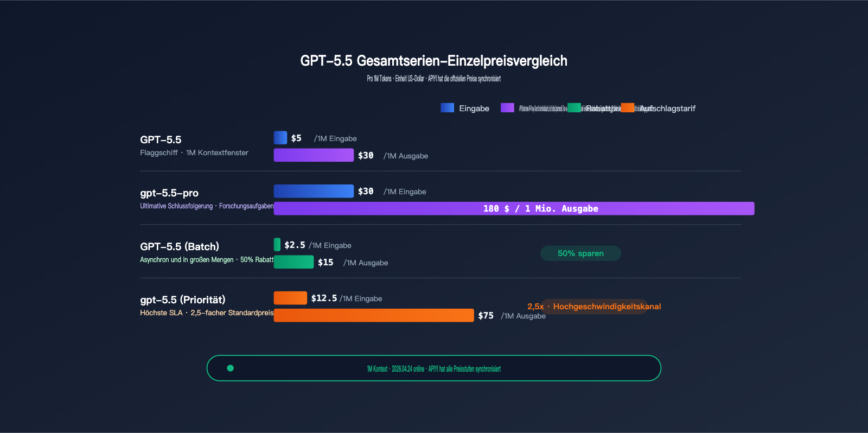Select the 'GPT-5.5 (Batch)' row heading

coord(180,246)
